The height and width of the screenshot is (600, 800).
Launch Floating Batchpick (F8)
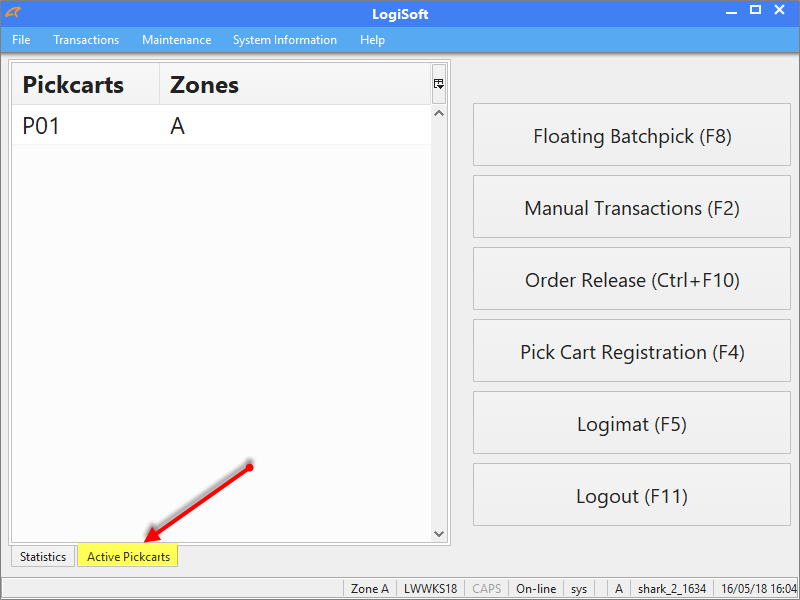[632, 135]
